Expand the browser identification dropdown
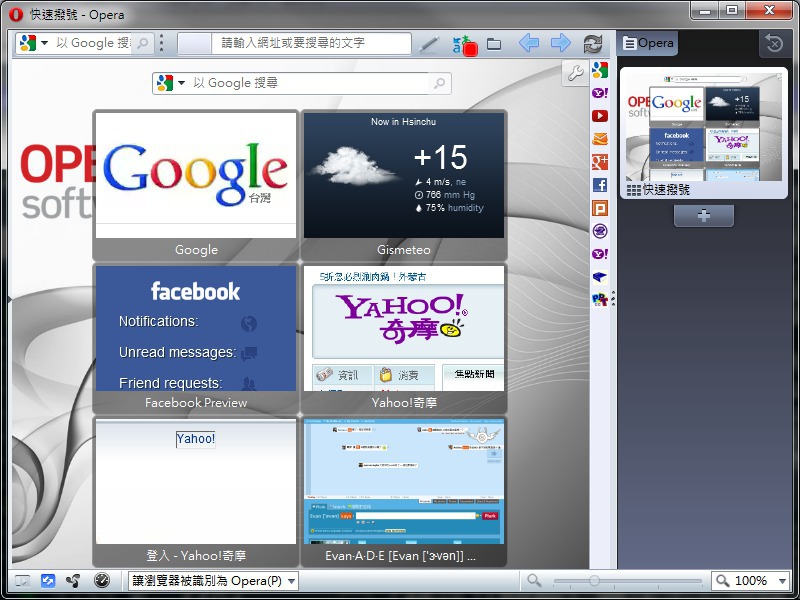This screenshot has width=800, height=600. [x=291, y=581]
